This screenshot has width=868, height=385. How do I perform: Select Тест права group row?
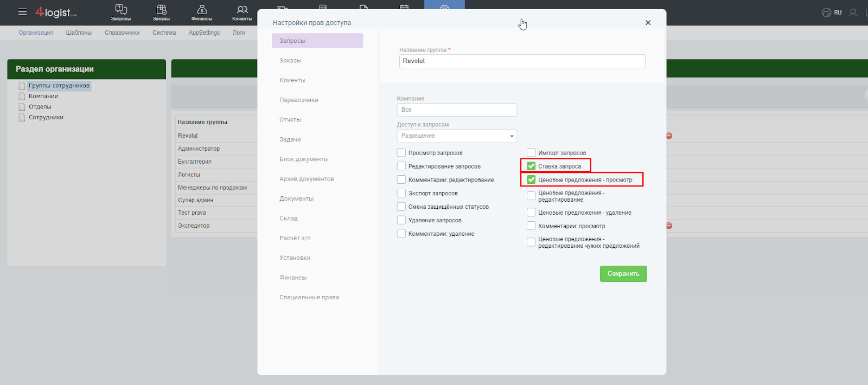tap(192, 213)
